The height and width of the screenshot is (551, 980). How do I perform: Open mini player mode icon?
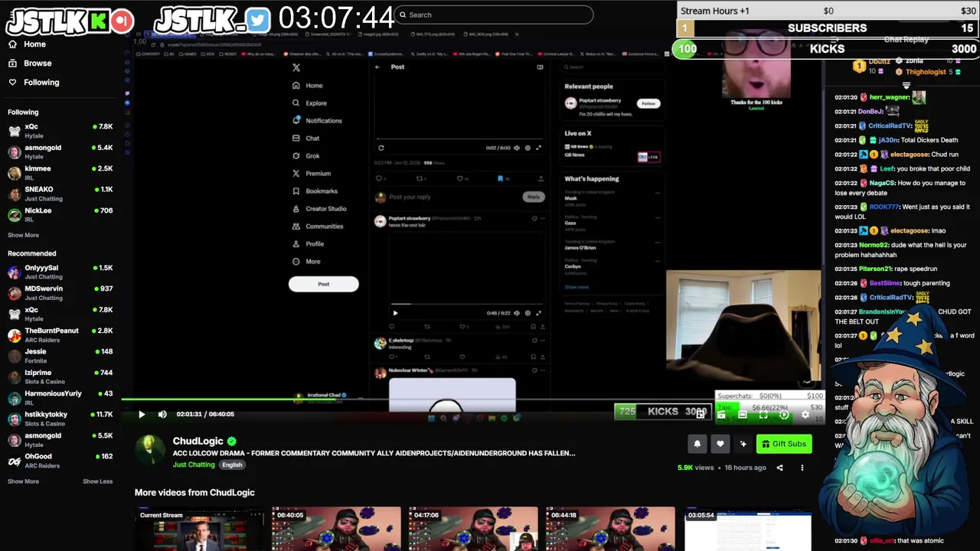701,415
